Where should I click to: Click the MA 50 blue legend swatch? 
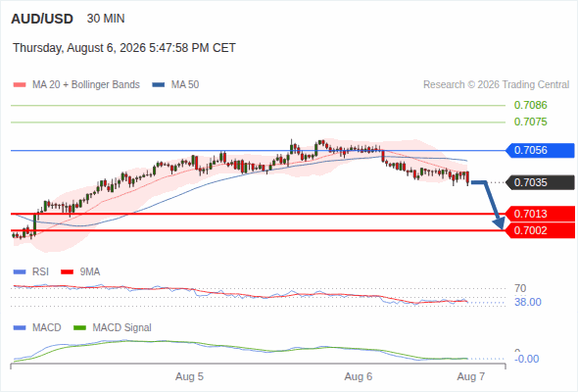click(x=158, y=85)
